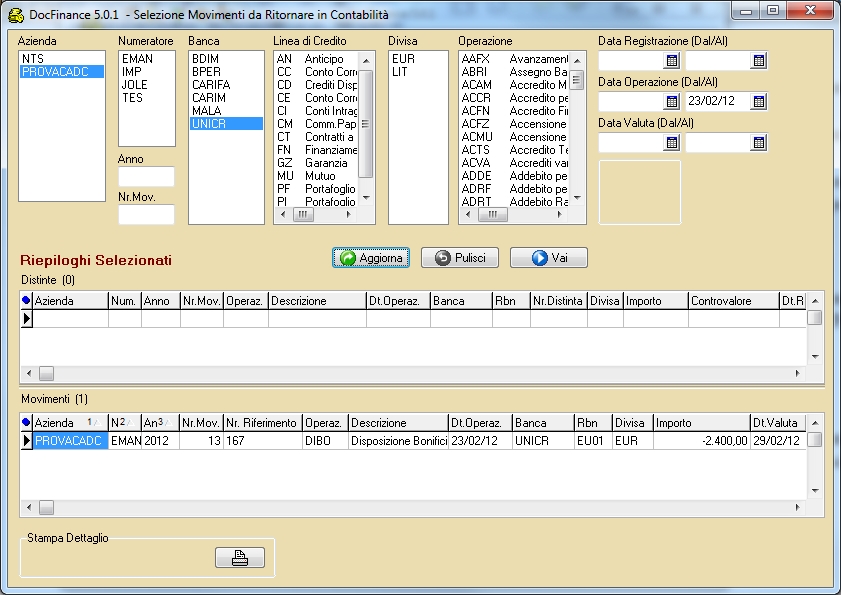Screen dimensions: 841x595
Task: Sort Movimenti by Importo column header
Action: pos(700,422)
